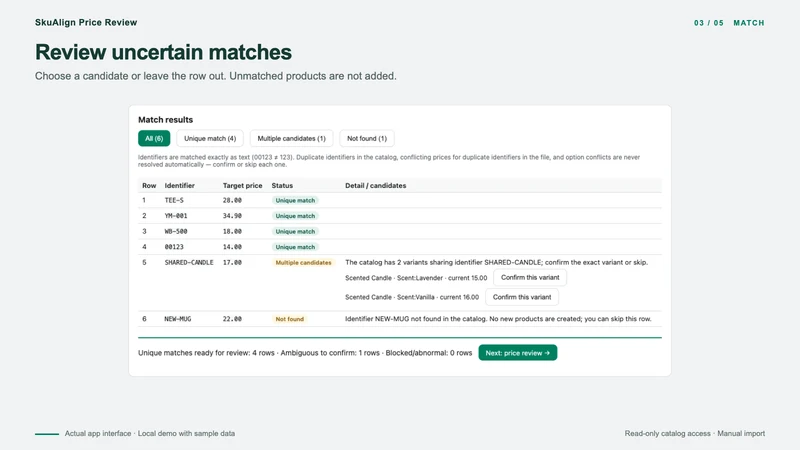This screenshot has height=450, width=800.
Task: Click target price 34.90
Action: [x=232, y=216]
